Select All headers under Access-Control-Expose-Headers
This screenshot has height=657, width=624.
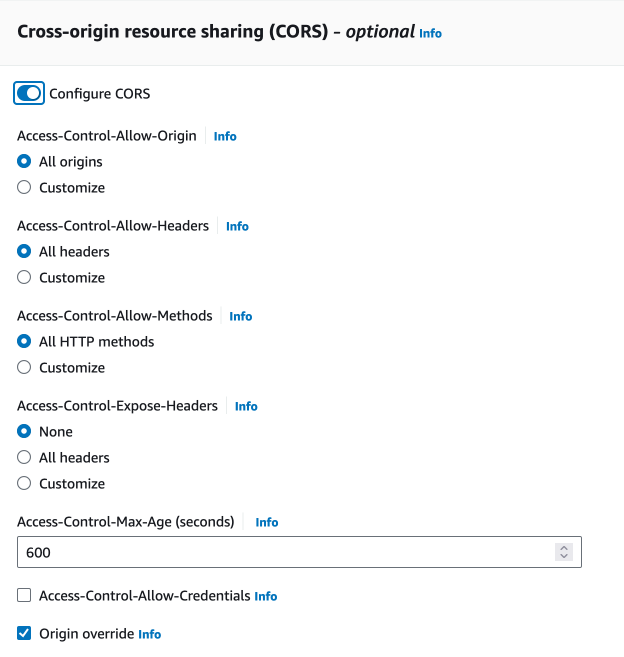pos(25,457)
